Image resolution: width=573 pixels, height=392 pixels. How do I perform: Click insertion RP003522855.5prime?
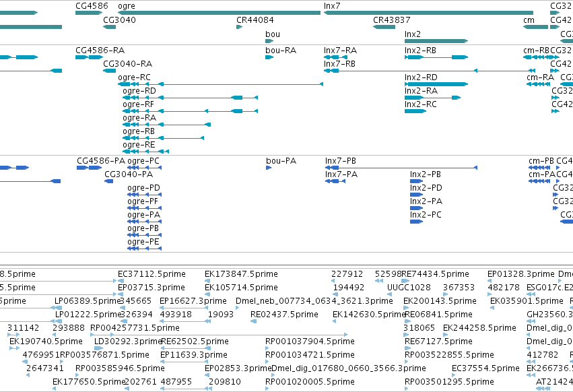[x=407, y=362]
